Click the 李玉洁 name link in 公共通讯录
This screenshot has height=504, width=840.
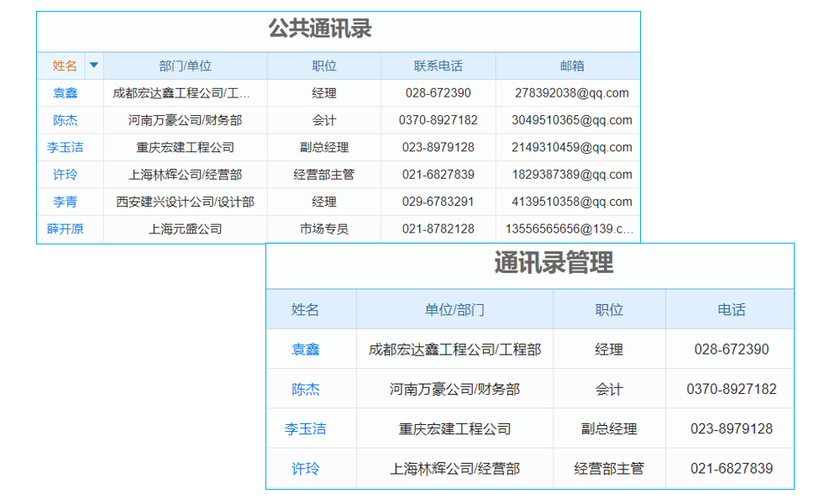click(65, 147)
